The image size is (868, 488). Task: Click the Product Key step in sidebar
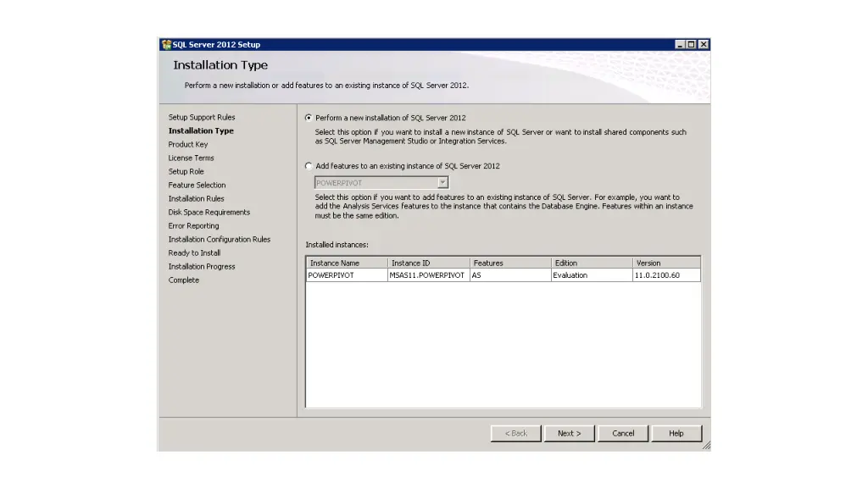[188, 145]
